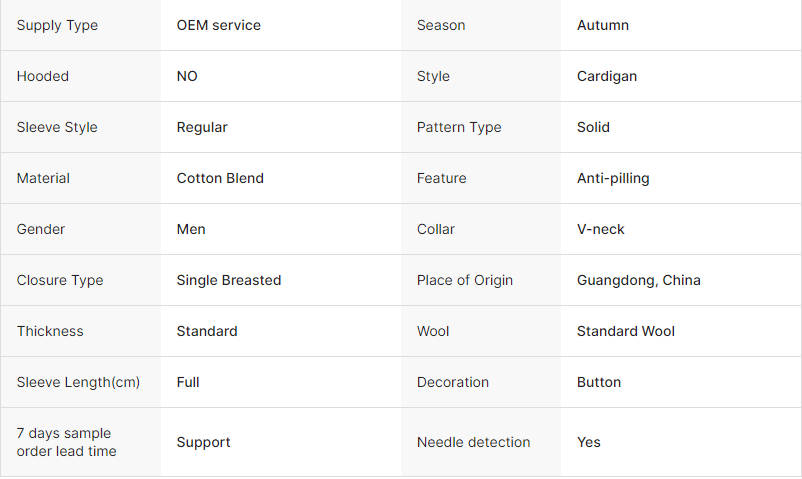Click the 7 days sample order label
Viewport: 802px width, 479px height.
point(66,442)
